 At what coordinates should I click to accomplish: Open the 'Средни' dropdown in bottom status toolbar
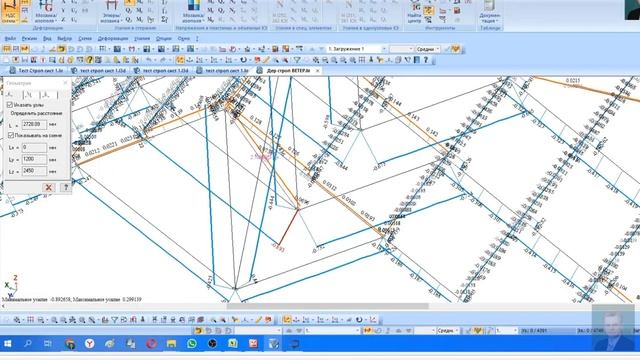click(x=447, y=331)
